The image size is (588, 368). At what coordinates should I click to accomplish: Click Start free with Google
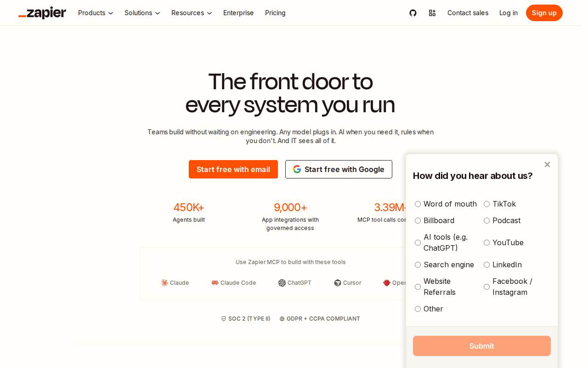(x=339, y=169)
